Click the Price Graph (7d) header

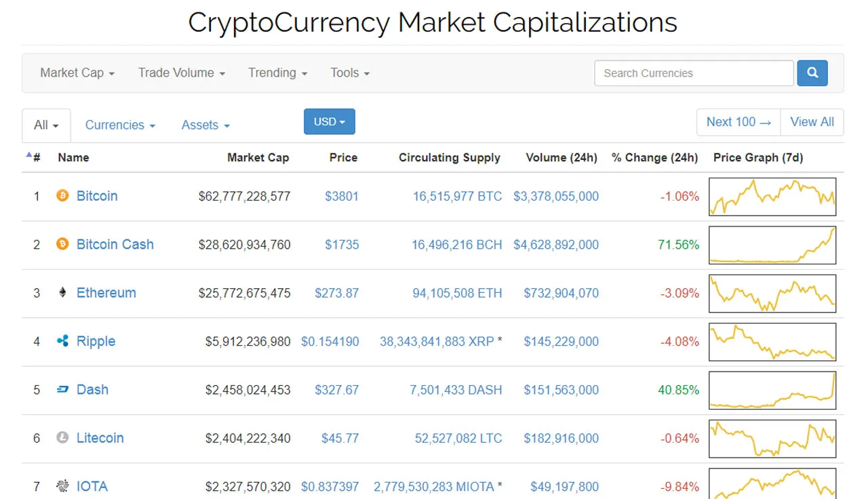pyautogui.click(x=758, y=157)
